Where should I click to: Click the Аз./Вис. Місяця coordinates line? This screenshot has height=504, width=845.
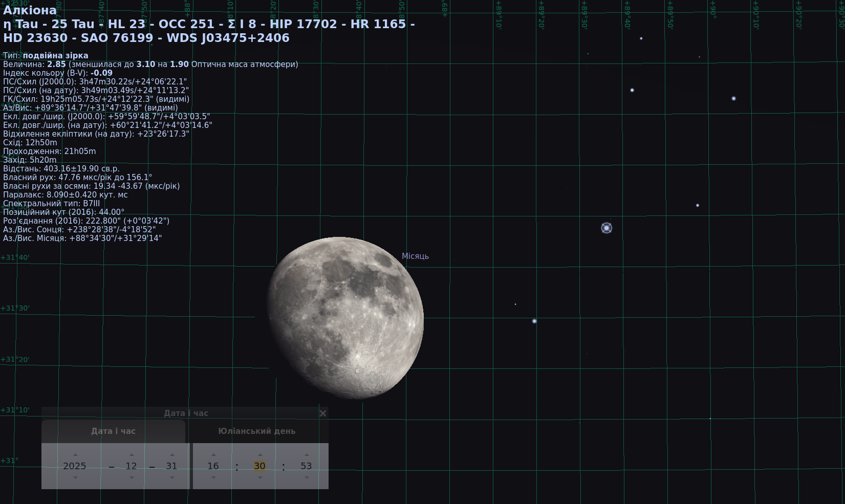(82, 238)
